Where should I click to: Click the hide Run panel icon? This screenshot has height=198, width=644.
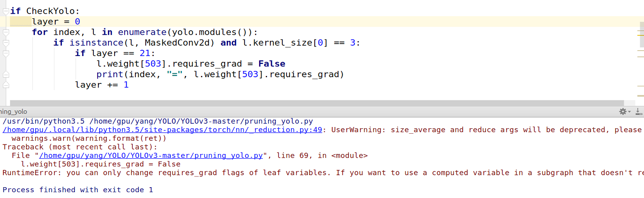tap(638, 112)
